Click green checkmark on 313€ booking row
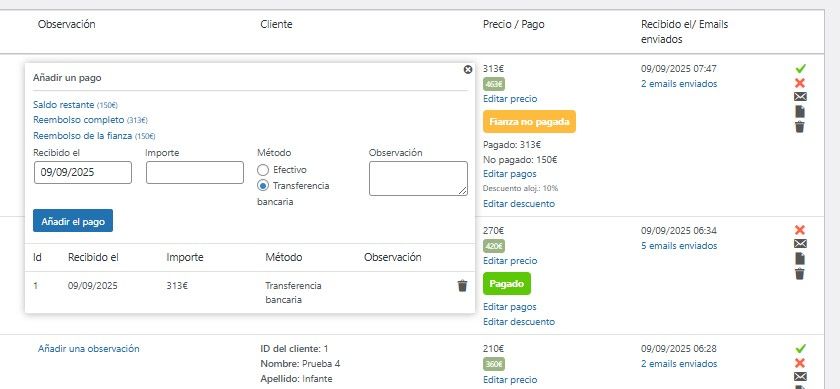 (x=800, y=69)
